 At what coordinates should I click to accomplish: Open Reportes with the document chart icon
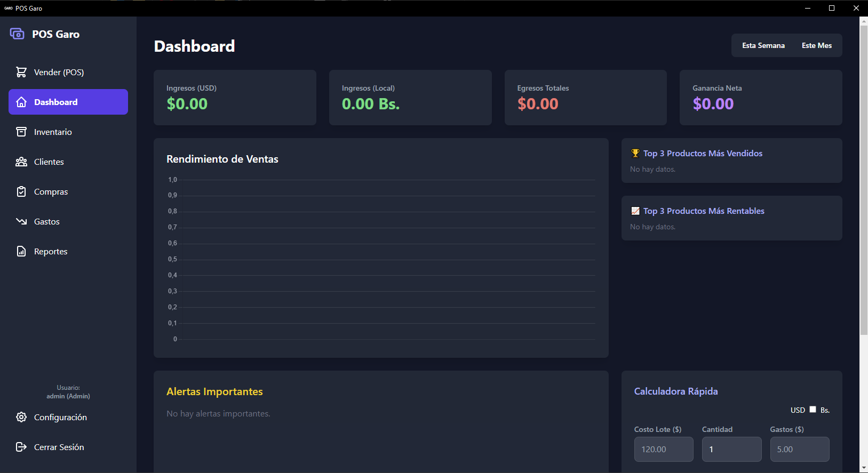[x=21, y=251]
